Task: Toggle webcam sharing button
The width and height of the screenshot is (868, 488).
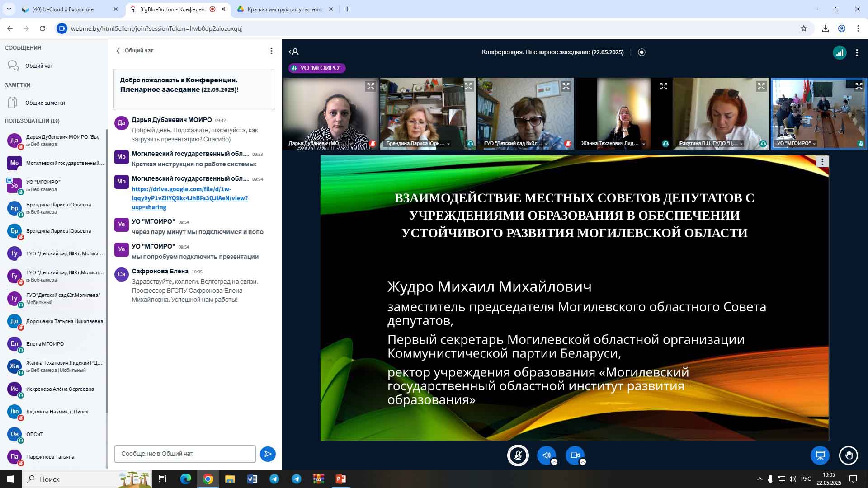Action: click(x=575, y=455)
